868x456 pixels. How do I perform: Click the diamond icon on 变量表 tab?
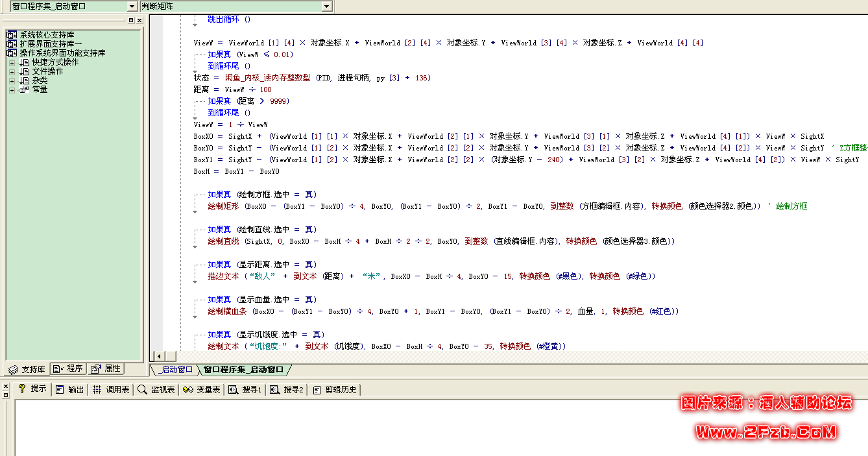point(189,388)
